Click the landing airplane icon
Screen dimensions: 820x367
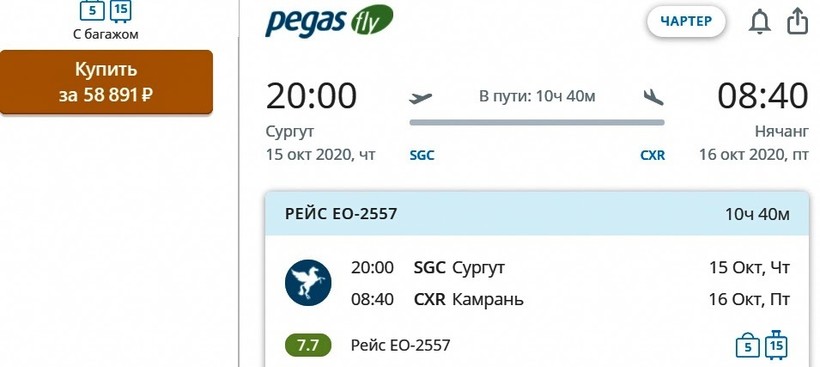tap(653, 97)
